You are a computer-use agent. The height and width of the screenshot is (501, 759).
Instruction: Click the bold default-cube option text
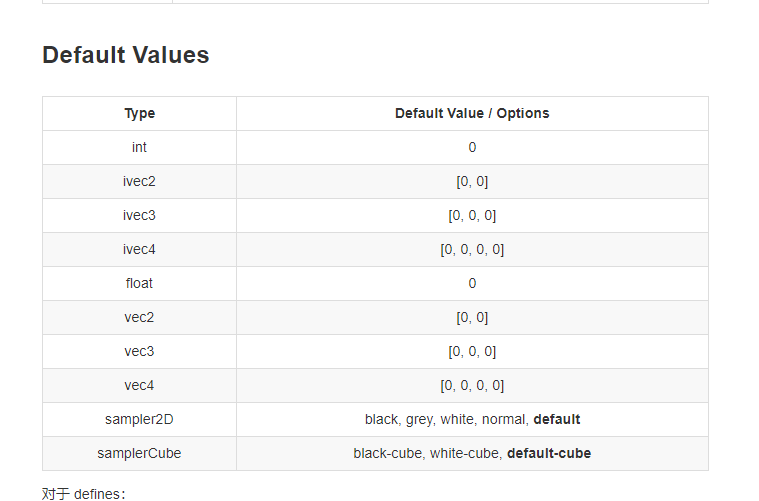[549, 453]
